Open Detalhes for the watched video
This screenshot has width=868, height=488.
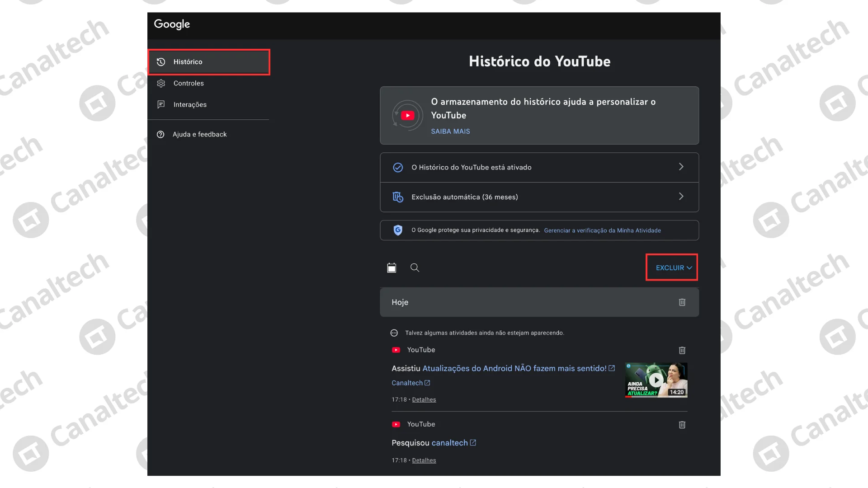click(424, 400)
